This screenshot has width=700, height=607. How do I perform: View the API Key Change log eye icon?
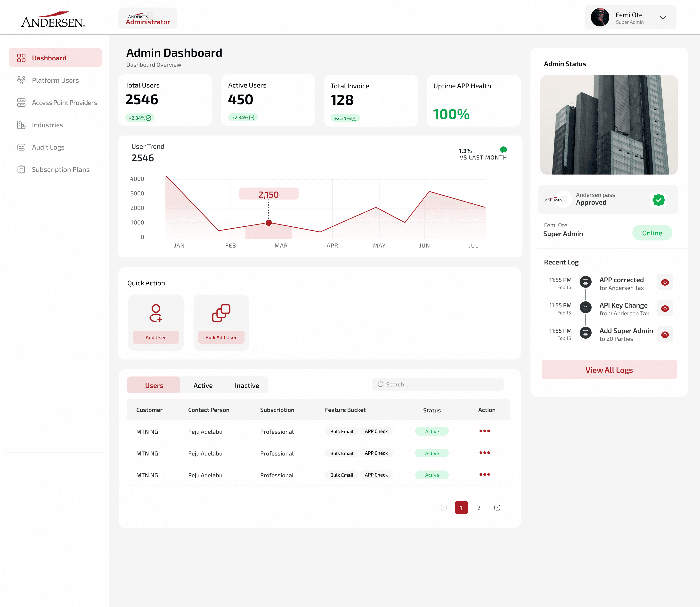[665, 309]
